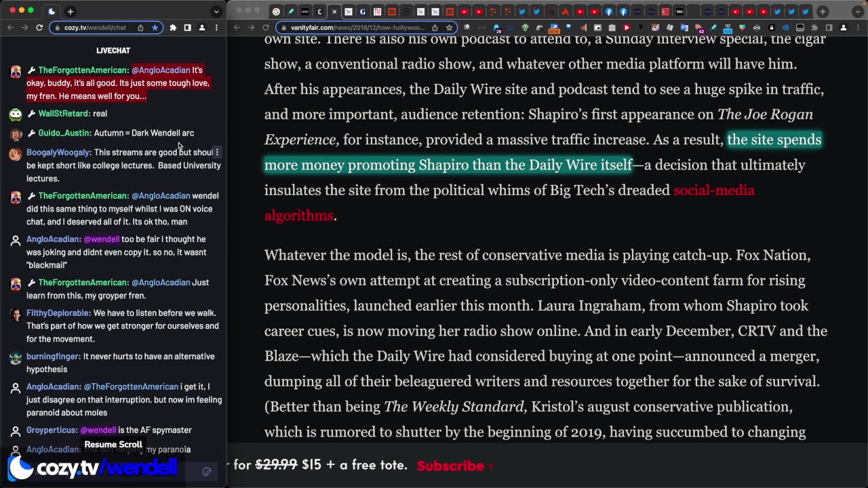The image size is (868, 488).
Task: Open profile icon in Vanity Fair window
Action: click(844, 28)
